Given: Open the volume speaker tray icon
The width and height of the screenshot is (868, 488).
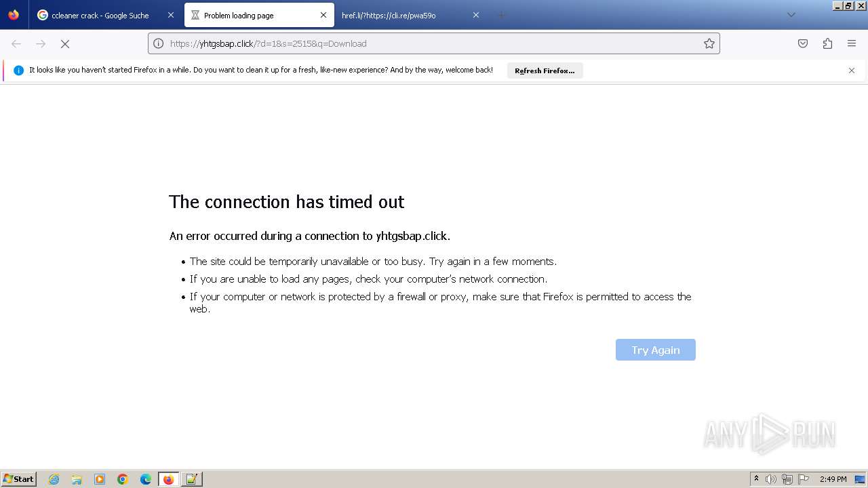Looking at the screenshot, I should [x=771, y=479].
